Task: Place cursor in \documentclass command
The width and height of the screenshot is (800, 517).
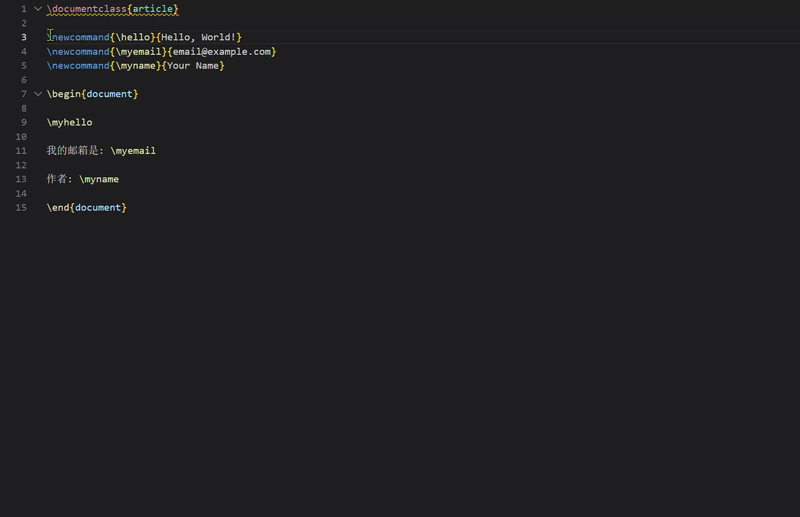Action: pyautogui.click(x=86, y=9)
